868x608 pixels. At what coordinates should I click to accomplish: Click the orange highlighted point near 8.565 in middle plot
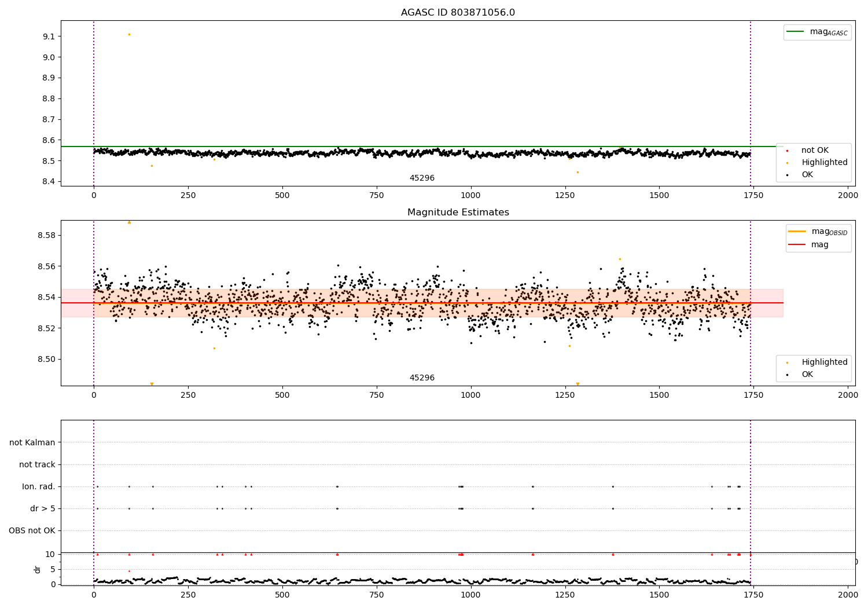(620, 259)
